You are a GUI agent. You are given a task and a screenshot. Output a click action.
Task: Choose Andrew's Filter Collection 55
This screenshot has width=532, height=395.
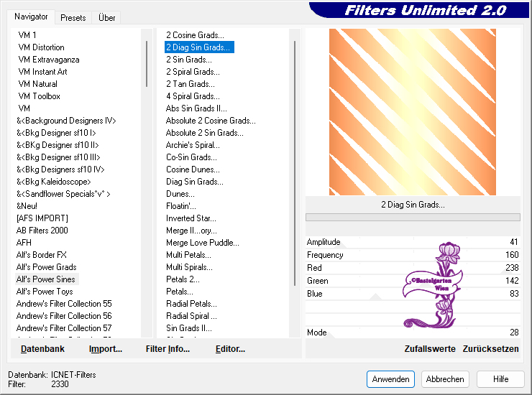64,304
